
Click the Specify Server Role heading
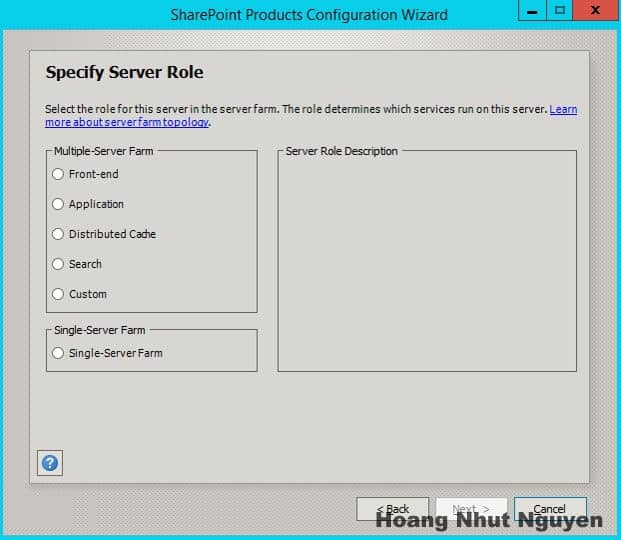coord(124,73)
